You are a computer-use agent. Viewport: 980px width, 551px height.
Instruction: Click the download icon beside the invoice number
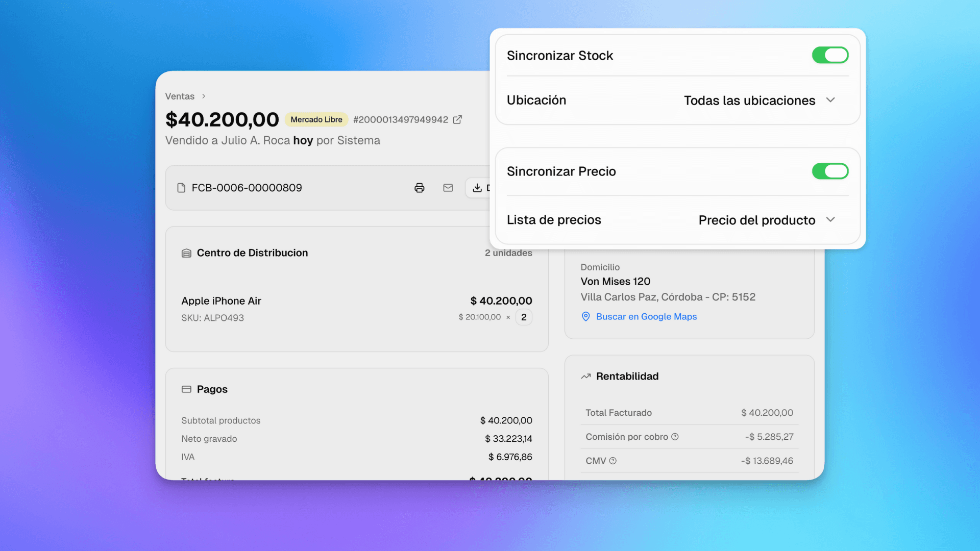coord(477,188)
